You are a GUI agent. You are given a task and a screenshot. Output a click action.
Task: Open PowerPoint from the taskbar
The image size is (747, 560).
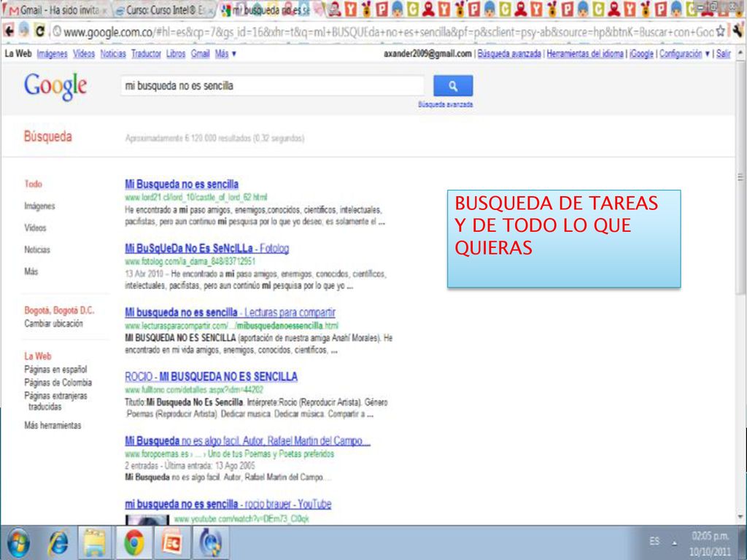tap(171, 542)
